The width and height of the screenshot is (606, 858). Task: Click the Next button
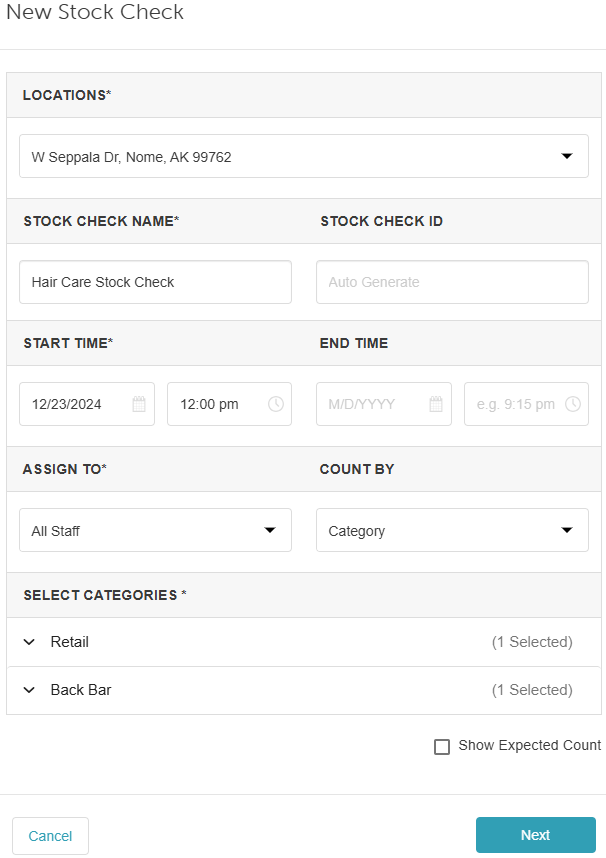(x=536, y=835)
